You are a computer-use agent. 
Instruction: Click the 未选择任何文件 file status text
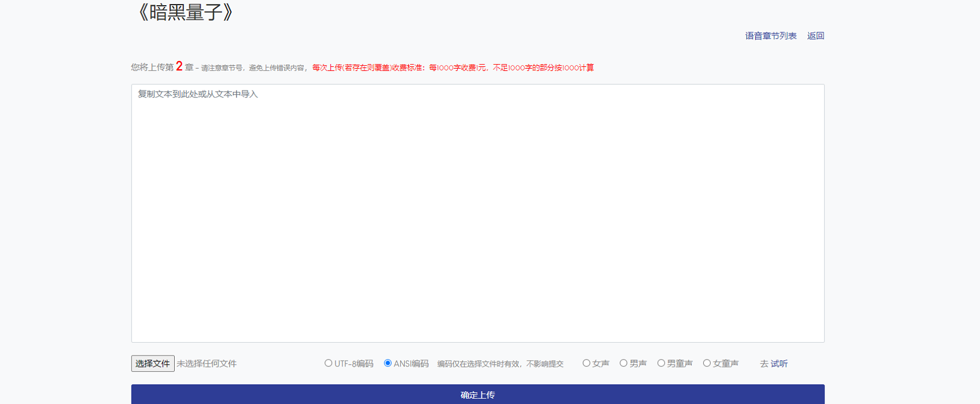[206, 364]
